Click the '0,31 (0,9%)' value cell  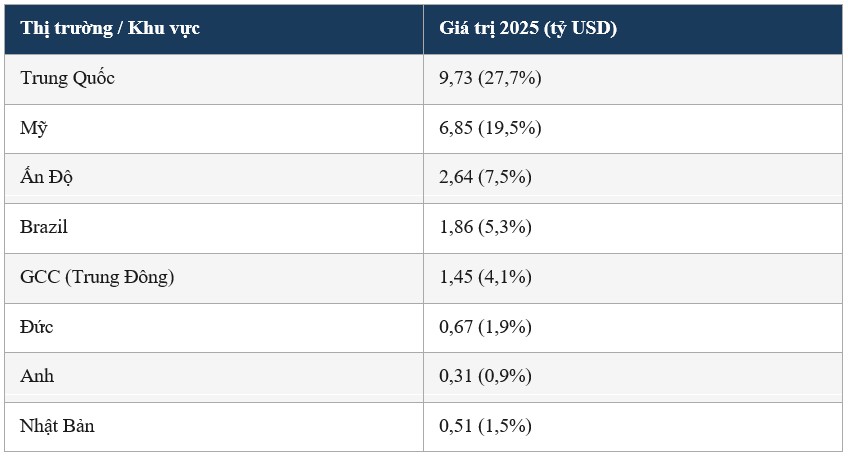485,376
